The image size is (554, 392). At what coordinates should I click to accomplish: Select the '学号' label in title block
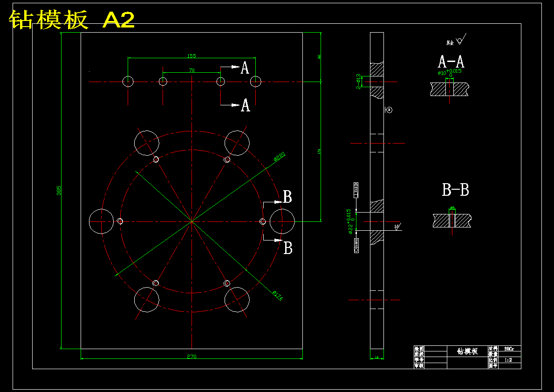(x=419, y=360)
